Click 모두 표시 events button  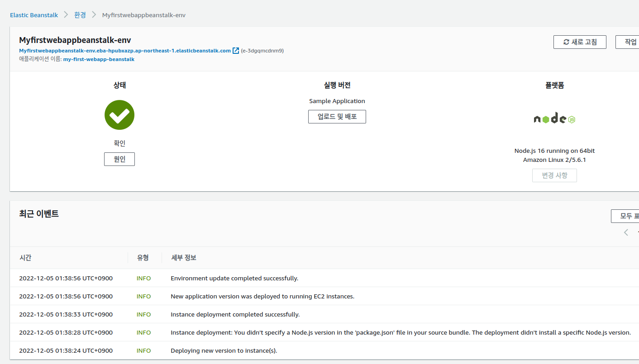coord(625,216)
